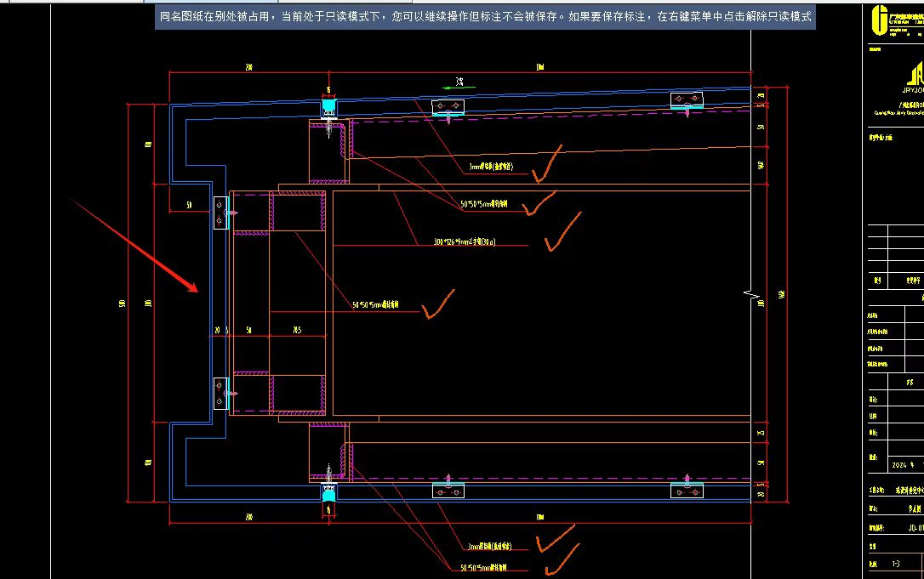Click the break line symbol on the right edge
924x579 pixels.
752,294
